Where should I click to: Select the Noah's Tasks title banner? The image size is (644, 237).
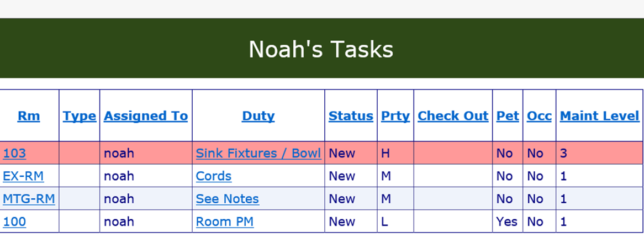point(321,49)
